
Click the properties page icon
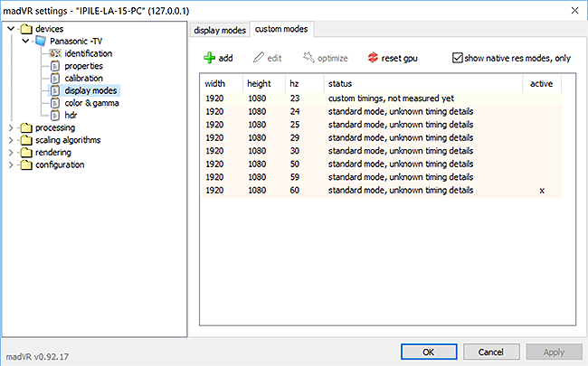tap(55, 66)
